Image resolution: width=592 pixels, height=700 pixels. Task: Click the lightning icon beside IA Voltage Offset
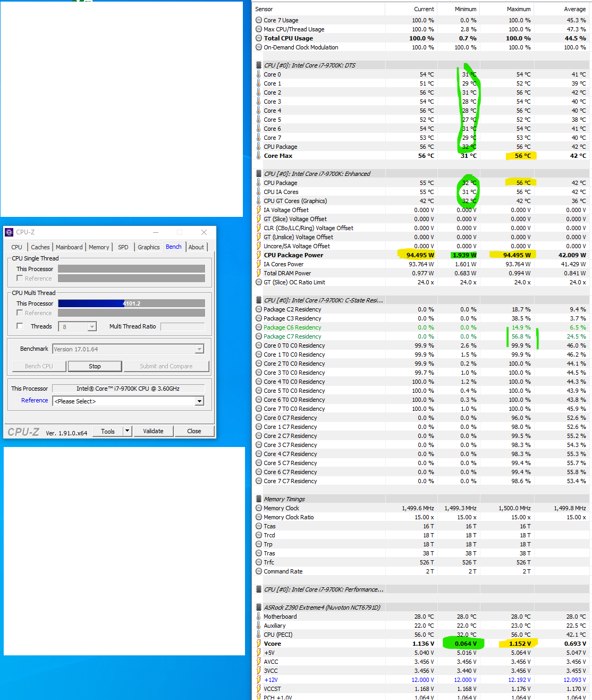pyautogui.click(x=259, y=210)
